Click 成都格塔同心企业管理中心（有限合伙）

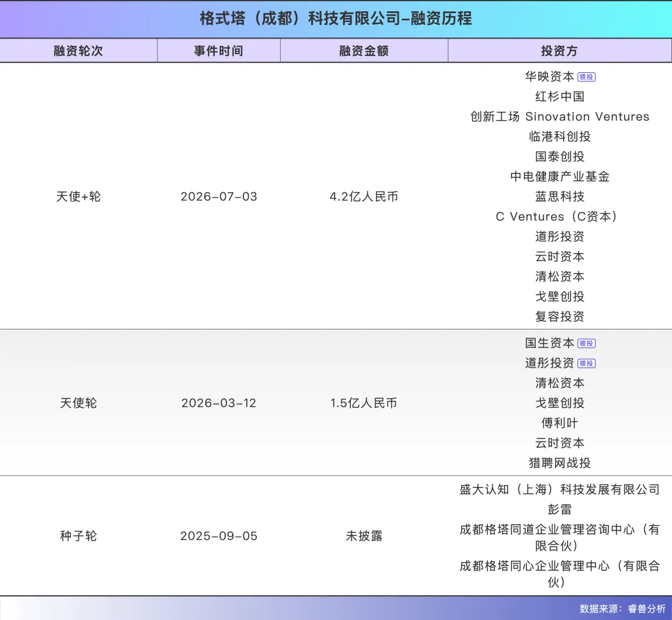coord(560,574)
